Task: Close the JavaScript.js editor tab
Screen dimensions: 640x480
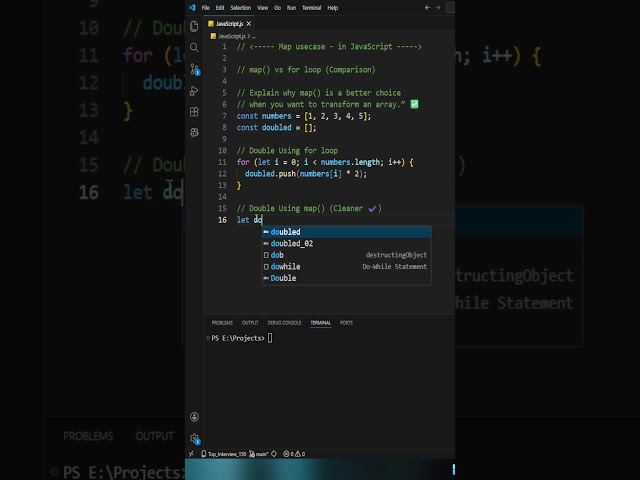Action: click(x=249, y=24)
